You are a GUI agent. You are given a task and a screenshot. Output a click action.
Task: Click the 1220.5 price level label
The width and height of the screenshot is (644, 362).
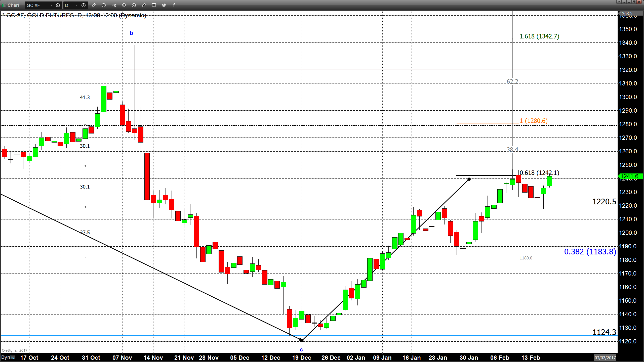[x=604, y=202]
